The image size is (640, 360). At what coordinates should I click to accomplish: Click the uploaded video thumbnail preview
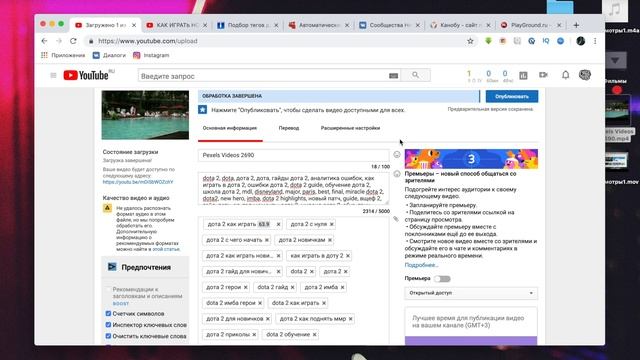(145, 115)
